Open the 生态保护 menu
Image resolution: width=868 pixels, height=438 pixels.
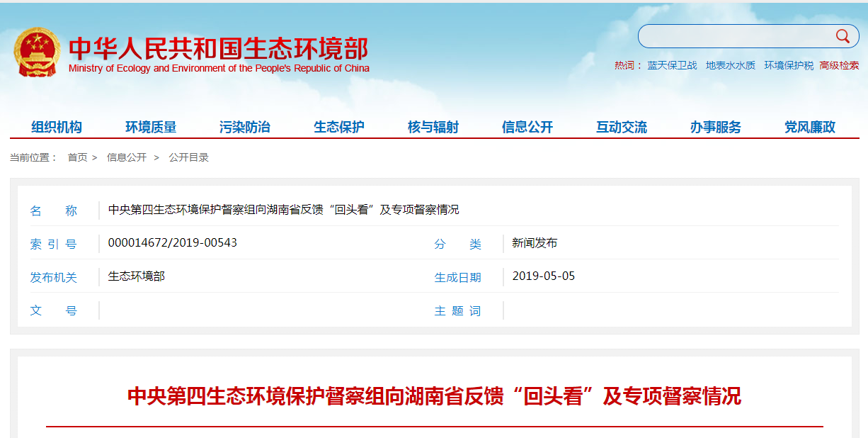[x=339, y=127]
